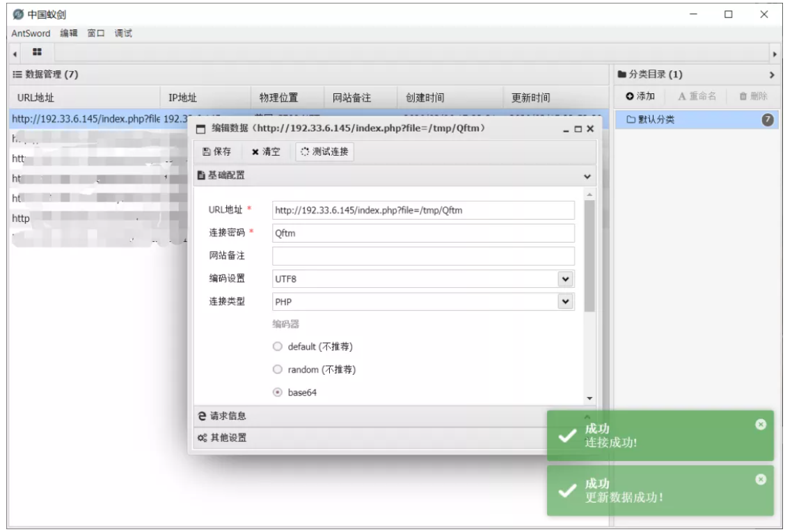
Task: Select the default (不推荐) encoder
Action: (277, 346)
